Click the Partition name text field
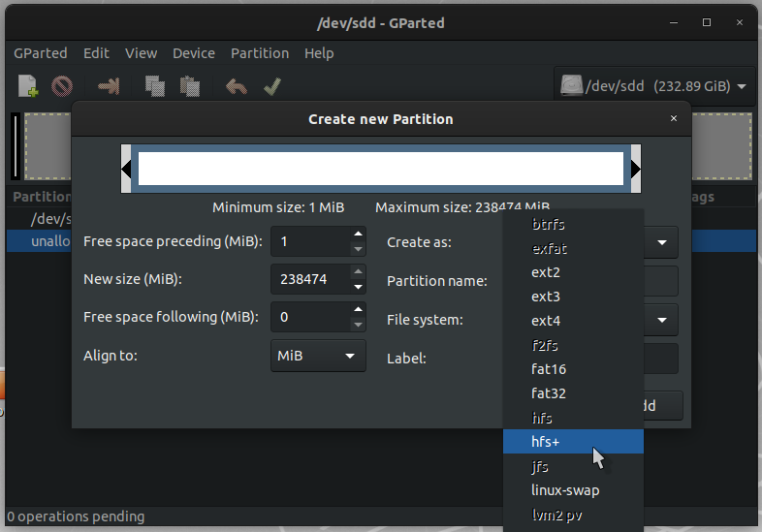The image size is (762, 532). (661, 281)
